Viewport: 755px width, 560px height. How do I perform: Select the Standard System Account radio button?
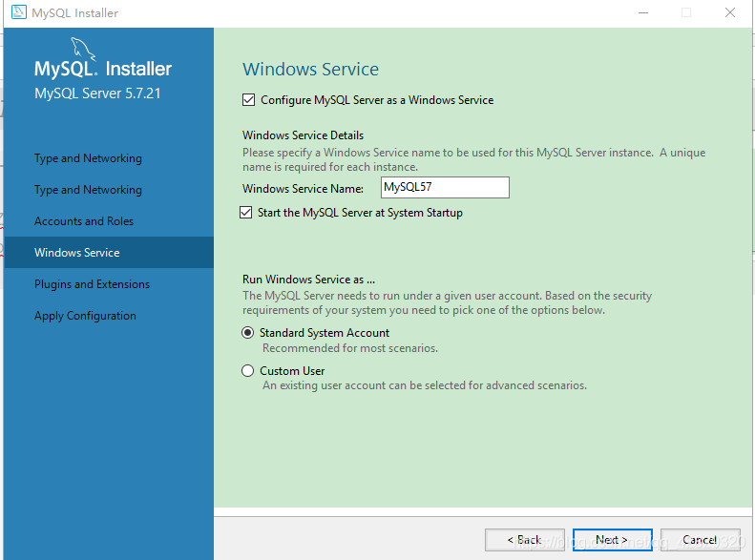(x=247, y=333)
